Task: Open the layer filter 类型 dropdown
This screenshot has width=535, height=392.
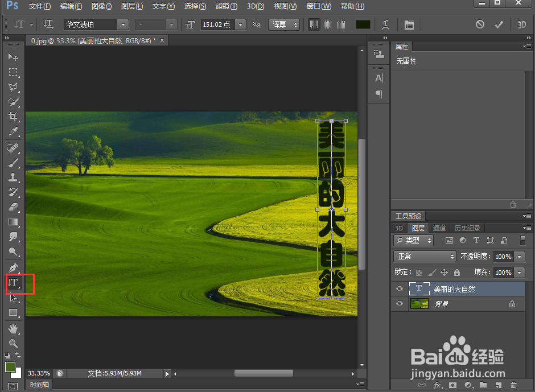Action: [x=413, y=241]
